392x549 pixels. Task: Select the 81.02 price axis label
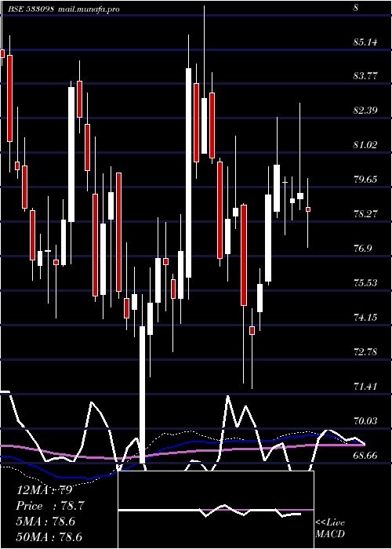click(365, 144)
